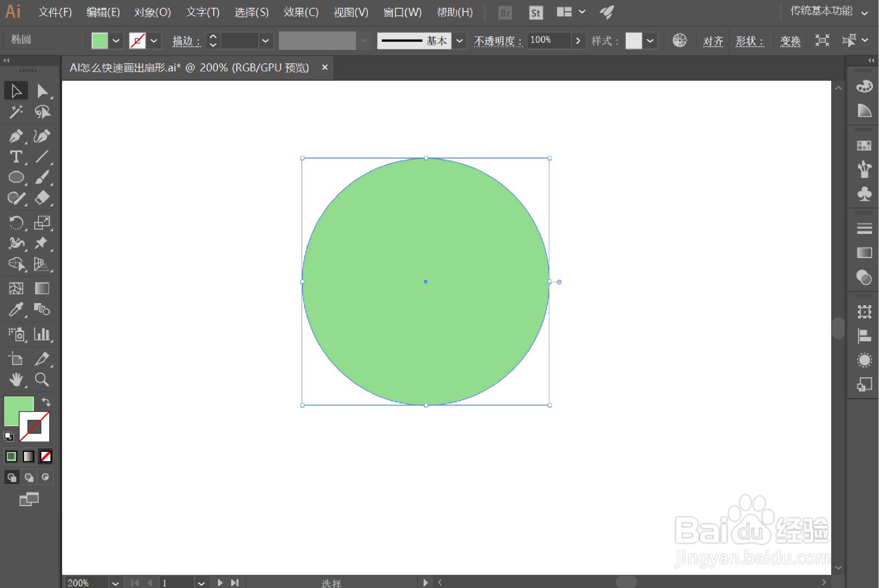Image resolution: width=879 pixels, height=588 pixels.
Task: Expand the stroke weight dropdown
Action: [x=265, y=41]
